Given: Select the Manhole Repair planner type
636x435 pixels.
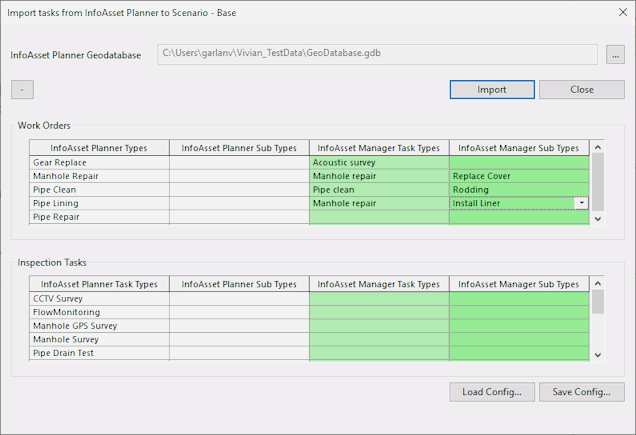Looking at the screenshot, I should (99, 176).
